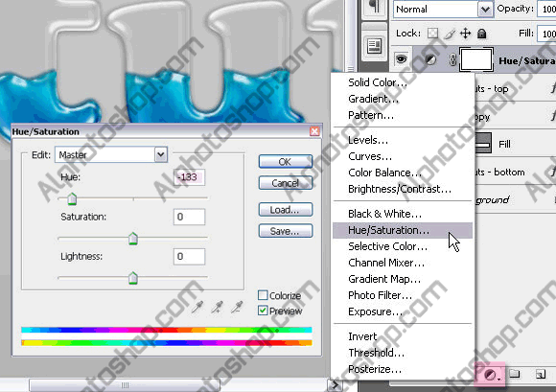
Task: Click Cancel in Hue/Saturation dialog
Action: (286, 183)
